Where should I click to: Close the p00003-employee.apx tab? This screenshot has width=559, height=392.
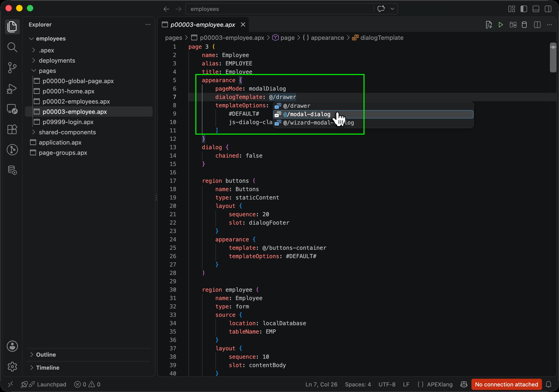click(243, 25)
